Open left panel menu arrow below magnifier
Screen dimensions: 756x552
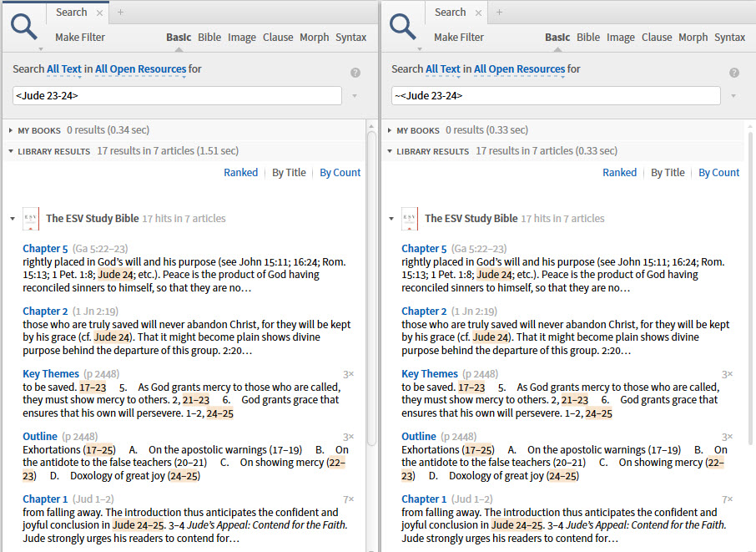(41, 48)
